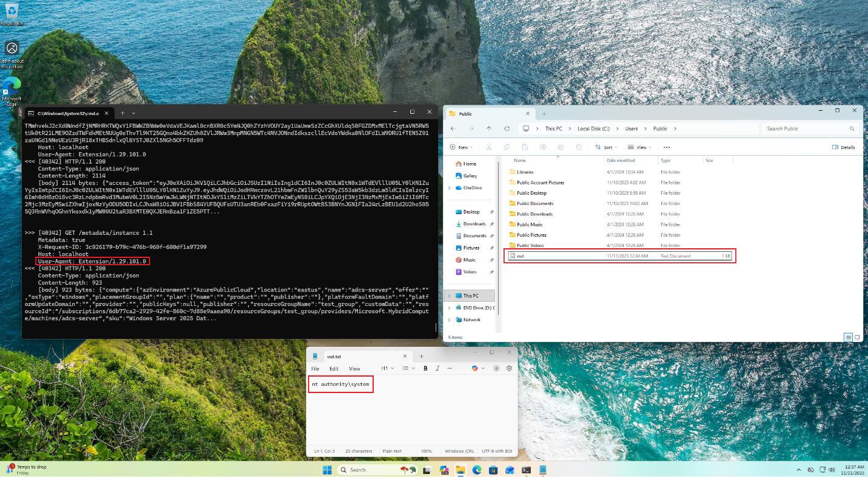
Task: Click Users in the address breadcrumb
Action: click(x=631, y=129)
